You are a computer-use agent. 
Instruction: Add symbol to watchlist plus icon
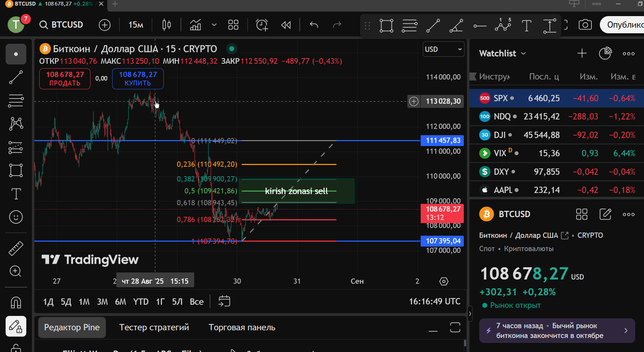pos(582,53)
